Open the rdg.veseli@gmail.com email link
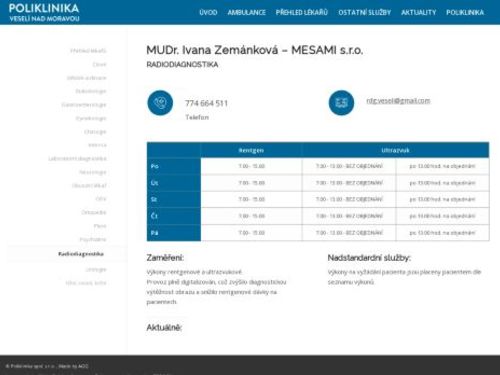Screen dimensions: 500x375 pos(398,101)
